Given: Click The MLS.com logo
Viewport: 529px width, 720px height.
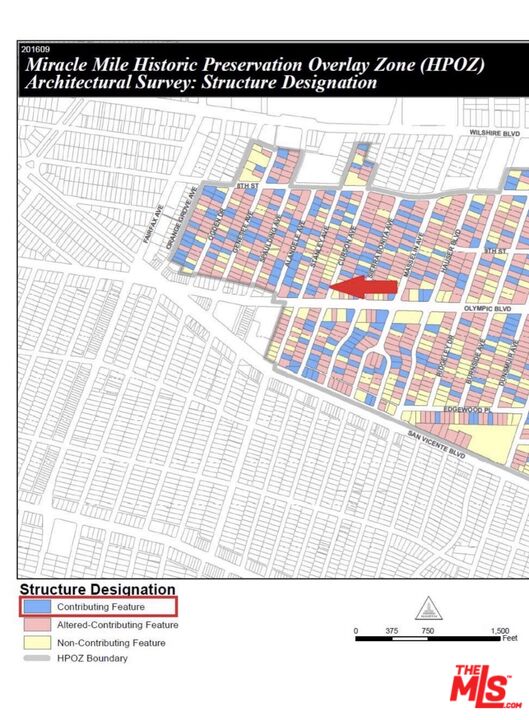Looking at the screenshot, I should click(486, 686).
